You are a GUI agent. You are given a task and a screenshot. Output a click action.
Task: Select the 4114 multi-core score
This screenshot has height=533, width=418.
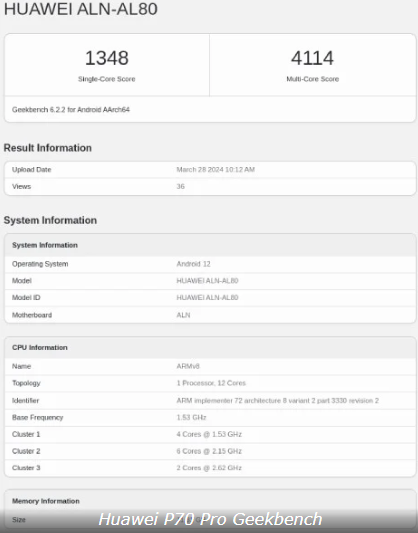(312, 58)
